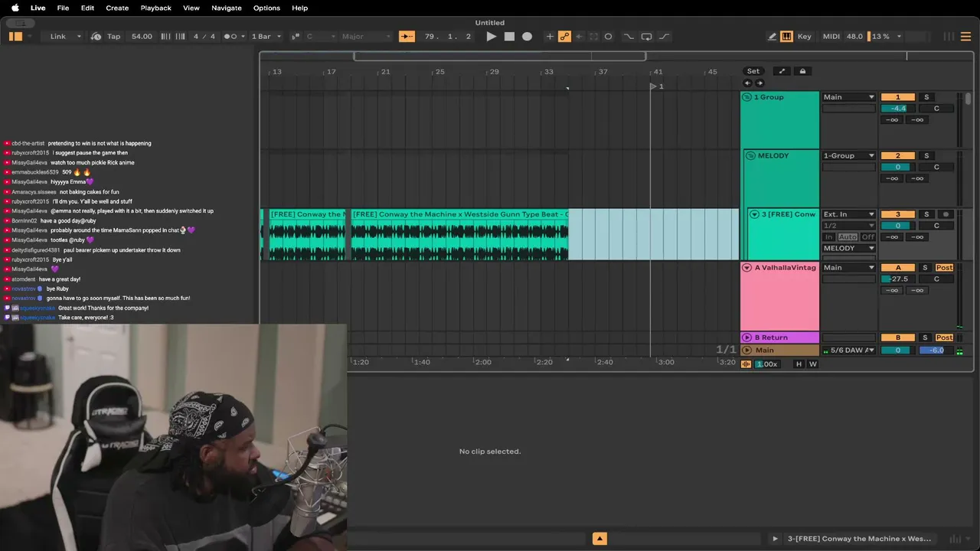Click the Optimize Arrangement Width W button
980x551 pixels.
(x=813, y=364)
